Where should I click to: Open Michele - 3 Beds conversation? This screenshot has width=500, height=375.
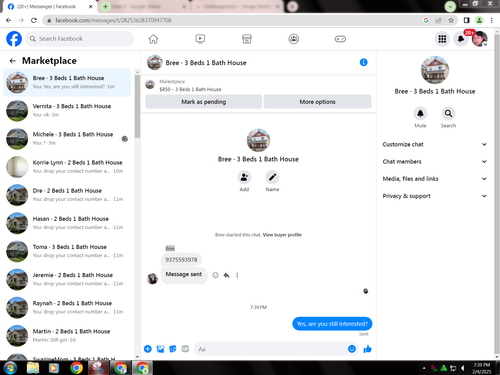pos(67,139)
